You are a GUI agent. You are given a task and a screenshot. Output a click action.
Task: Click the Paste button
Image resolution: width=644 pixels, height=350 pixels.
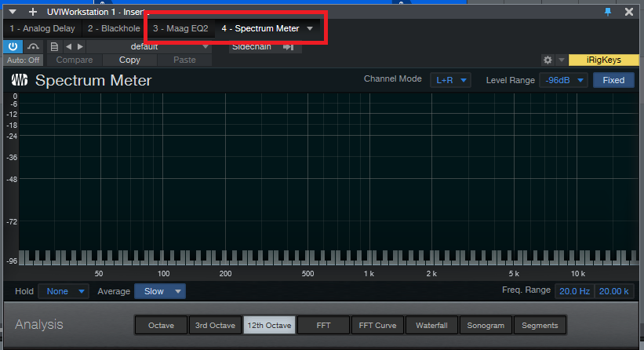184,60
